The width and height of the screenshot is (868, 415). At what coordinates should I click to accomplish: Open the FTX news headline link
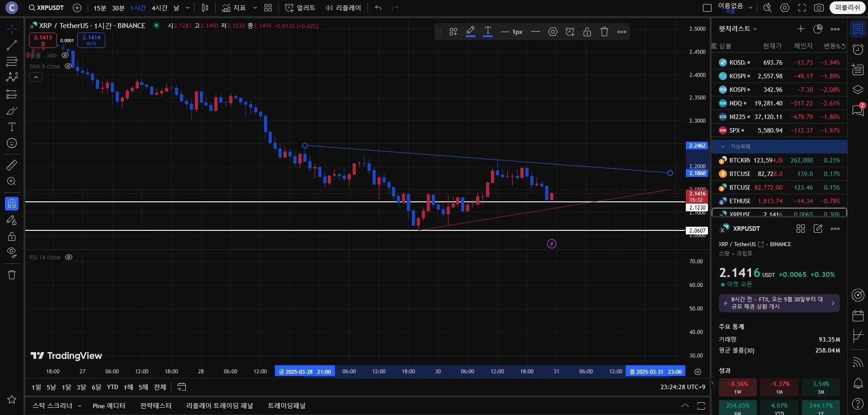[779, 303]
